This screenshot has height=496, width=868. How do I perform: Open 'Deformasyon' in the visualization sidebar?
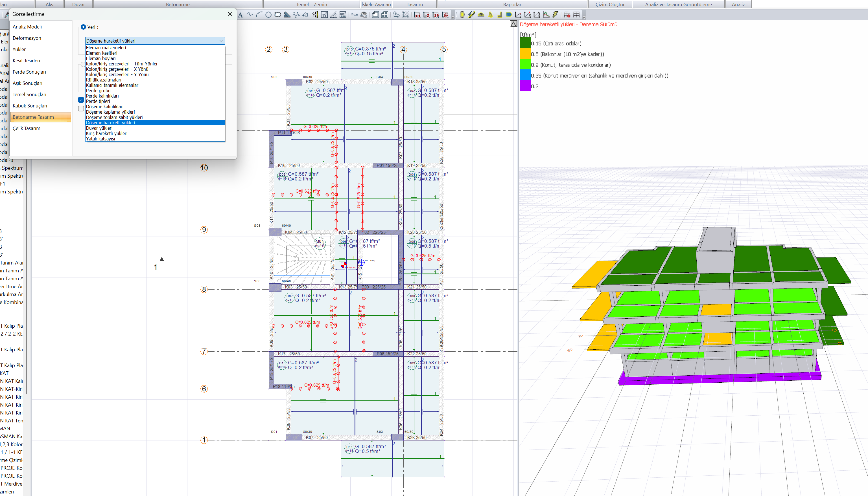point(27,38)
